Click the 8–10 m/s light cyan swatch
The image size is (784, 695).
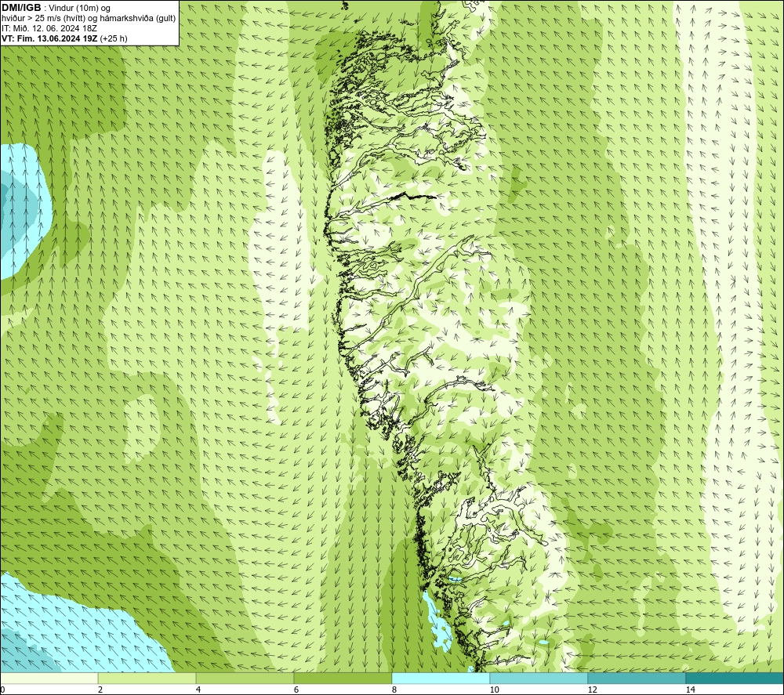(441, 678)
